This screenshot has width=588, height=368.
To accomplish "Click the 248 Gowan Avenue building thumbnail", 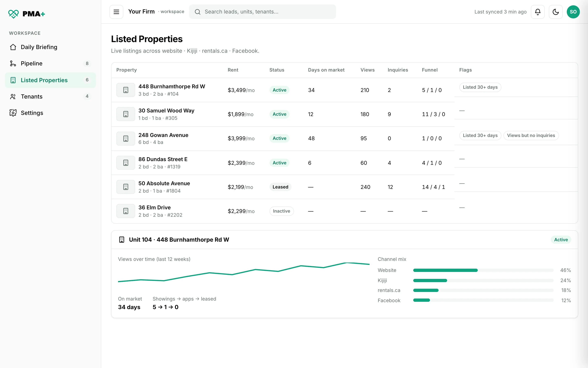I will click(x=126, y=138).
